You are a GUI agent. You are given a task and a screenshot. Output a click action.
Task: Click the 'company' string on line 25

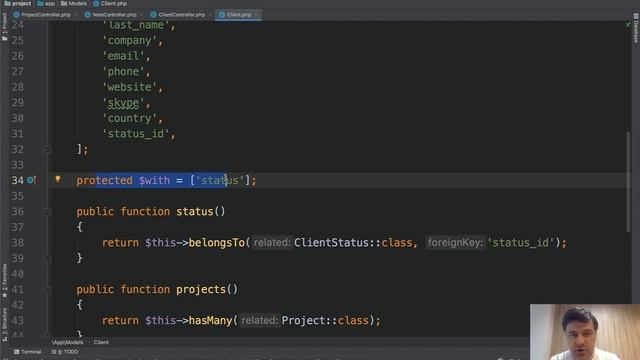click(129, 40)
